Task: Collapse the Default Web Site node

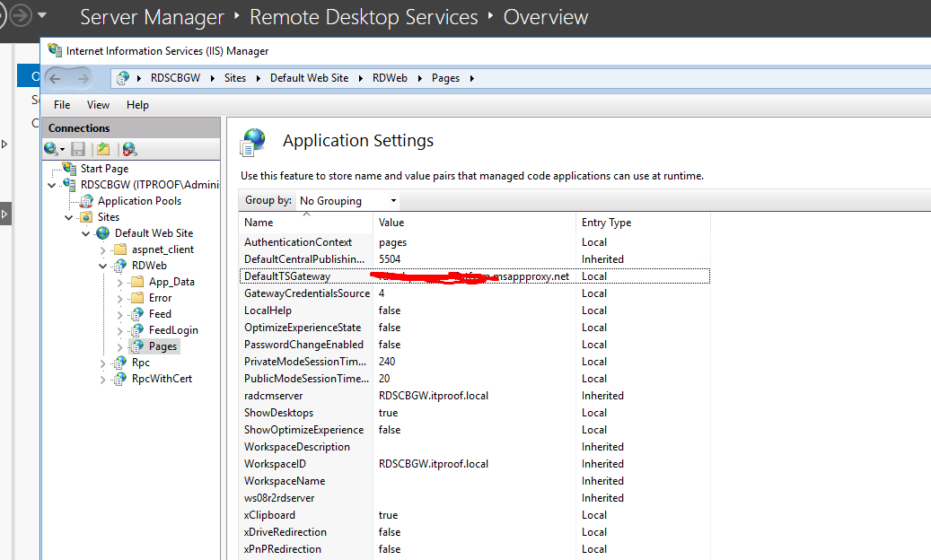Action: point(86,233)
